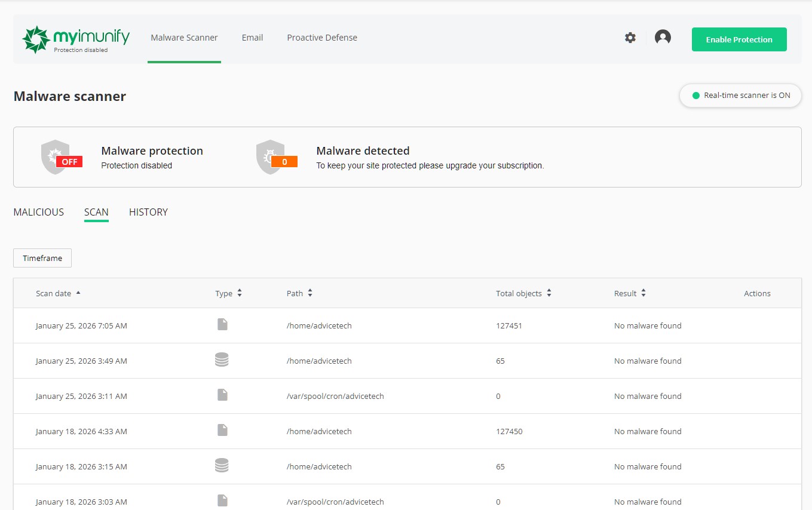Open settings via the gear icon
Image resolution: width=812 pixels, height=510 pixels.
pyautogui.click(x=630, y=38)
